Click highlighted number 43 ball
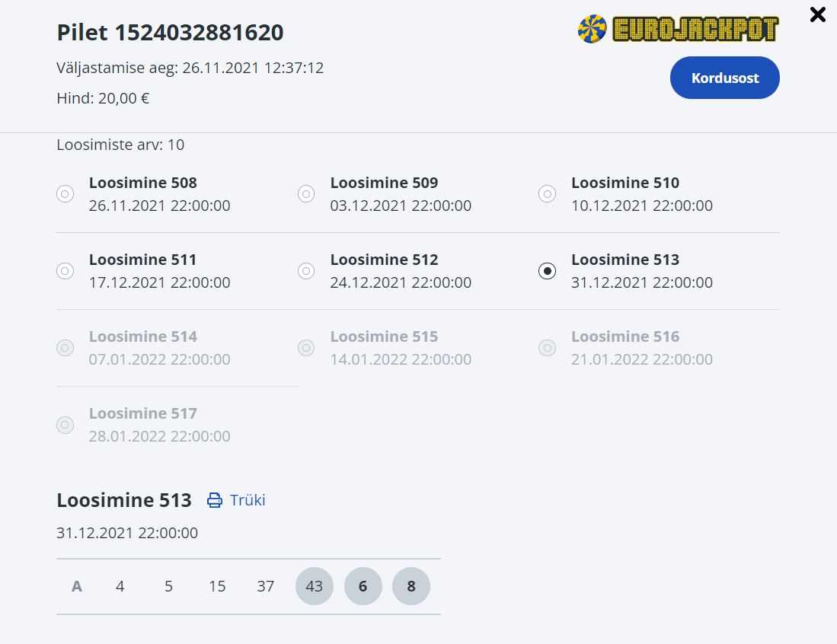This screenshot has width=837, height=644. point(315,586)
